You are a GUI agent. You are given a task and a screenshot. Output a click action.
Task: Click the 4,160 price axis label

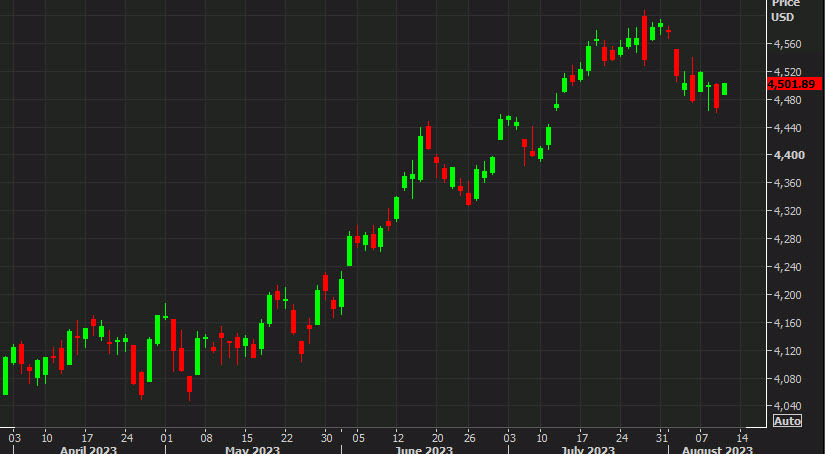(788, 322)
